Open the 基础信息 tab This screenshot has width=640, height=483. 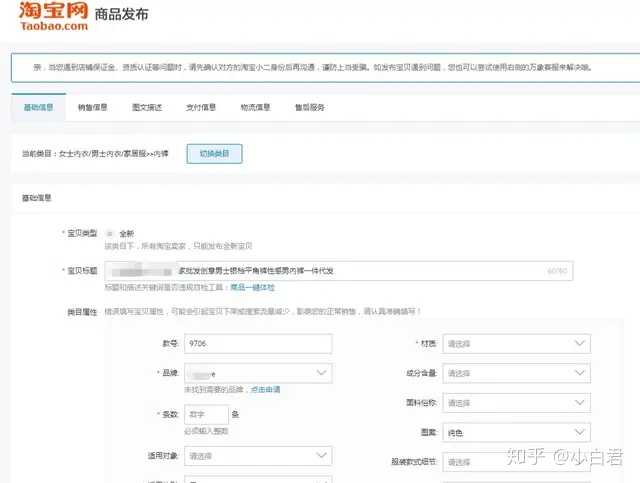(x=38, y=107)
